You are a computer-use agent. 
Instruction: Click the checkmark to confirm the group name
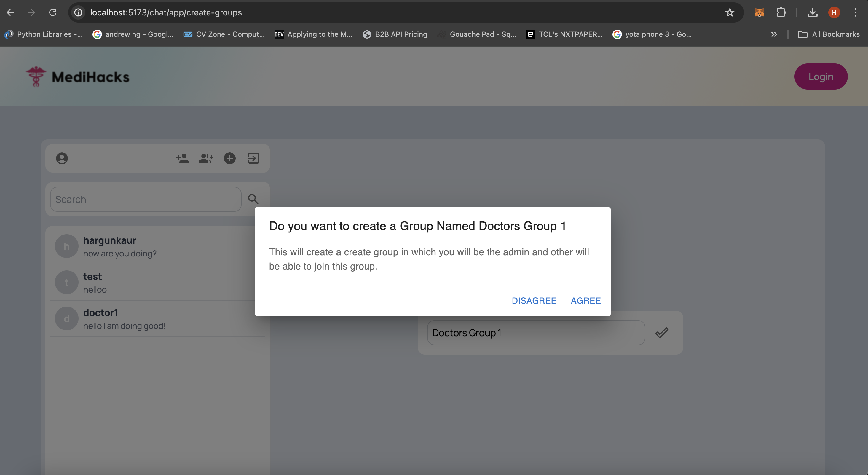tap(662, 333)
